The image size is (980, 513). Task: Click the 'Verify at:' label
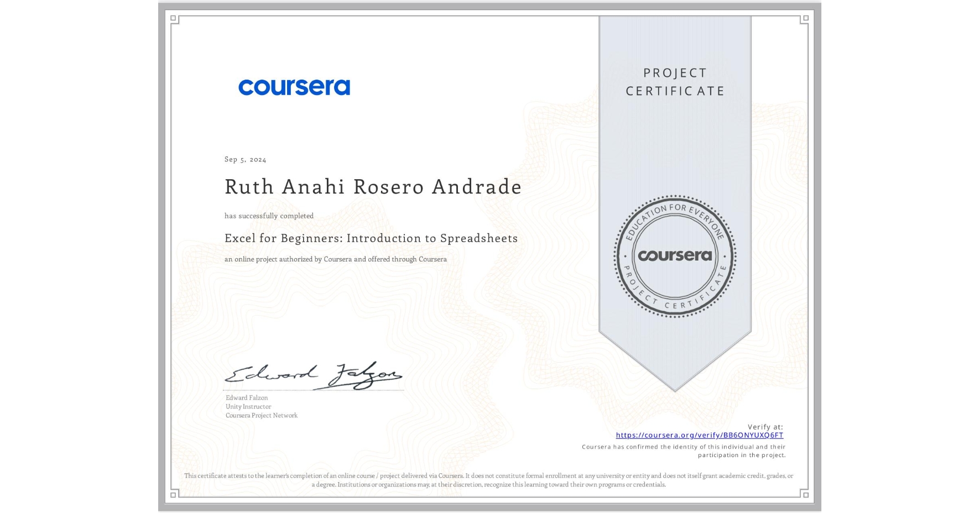coord(765,427)
